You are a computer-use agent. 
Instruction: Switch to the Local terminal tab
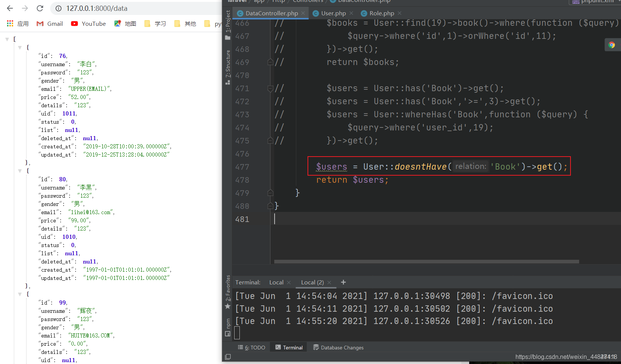pyautogui.click(x=276, y=283)
